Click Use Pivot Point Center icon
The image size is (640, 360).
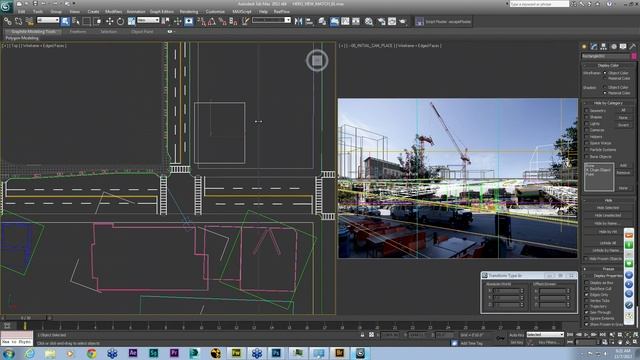click(166, 21)
